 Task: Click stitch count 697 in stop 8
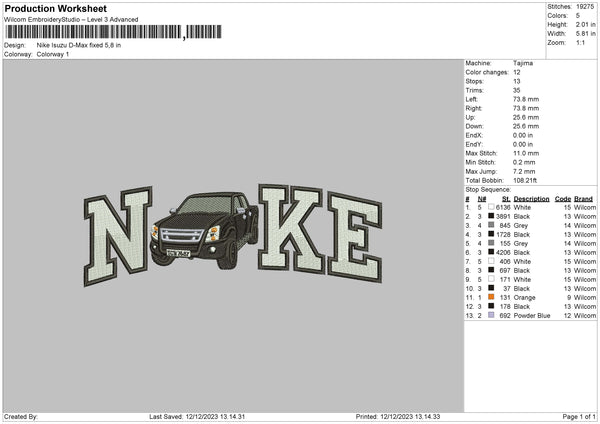click(x=505, y=271)
